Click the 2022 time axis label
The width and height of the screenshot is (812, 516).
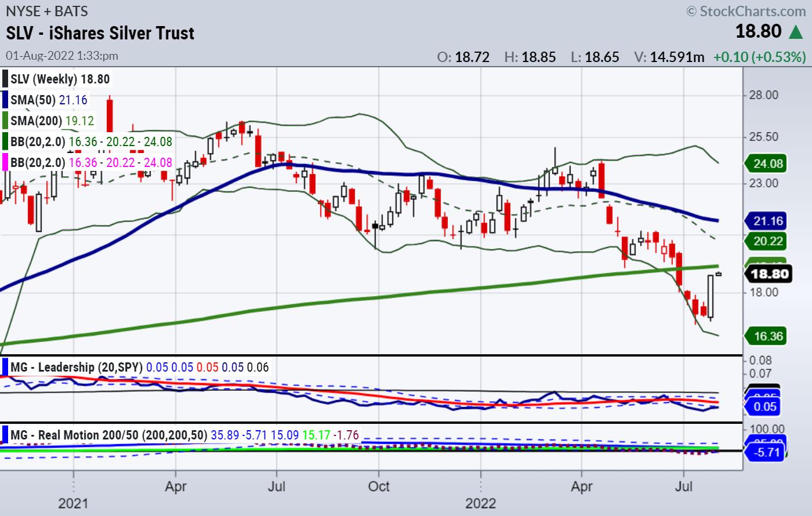pyautogui.click(x=480, y=503)
